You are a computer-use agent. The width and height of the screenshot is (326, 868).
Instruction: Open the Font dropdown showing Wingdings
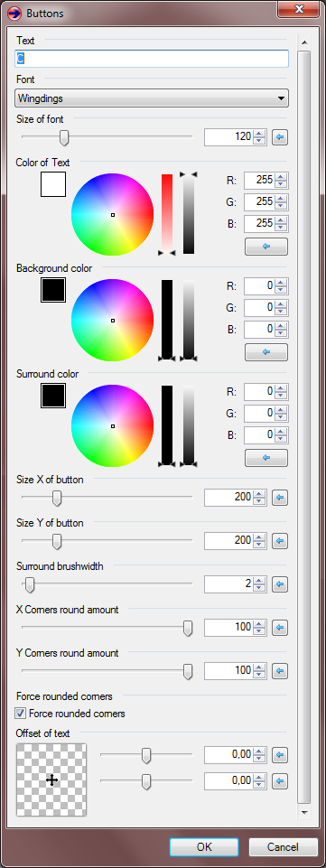pos(152,98)
